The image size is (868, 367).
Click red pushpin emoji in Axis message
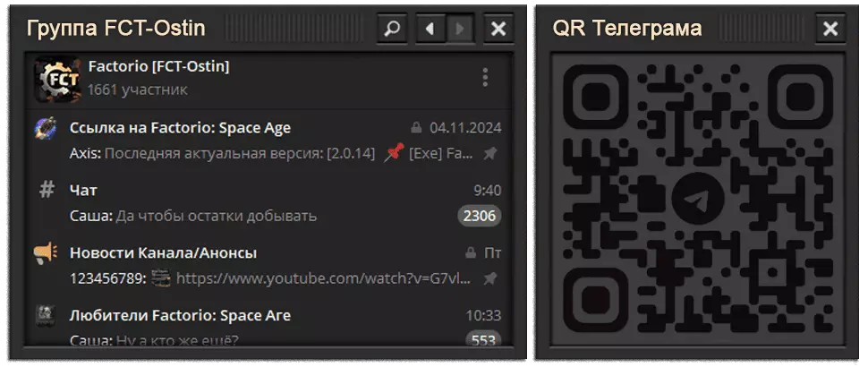[394, 152]
